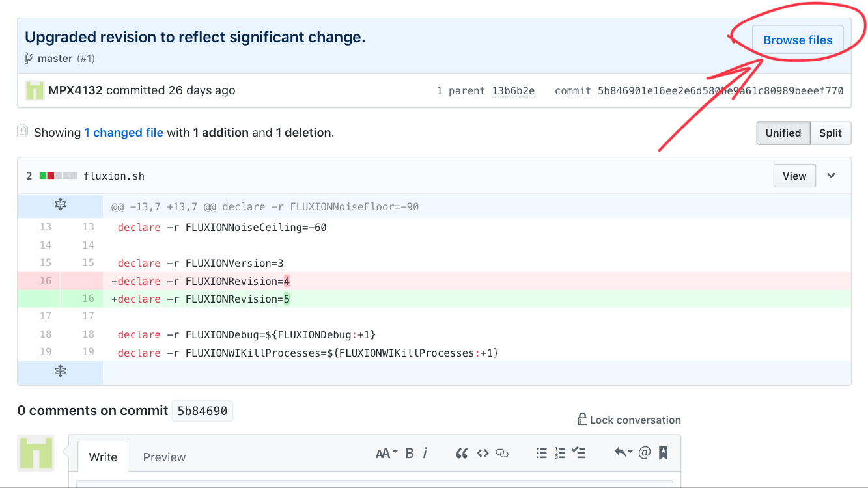Toggle bold text in comment toolbar

tap(410, 454)
